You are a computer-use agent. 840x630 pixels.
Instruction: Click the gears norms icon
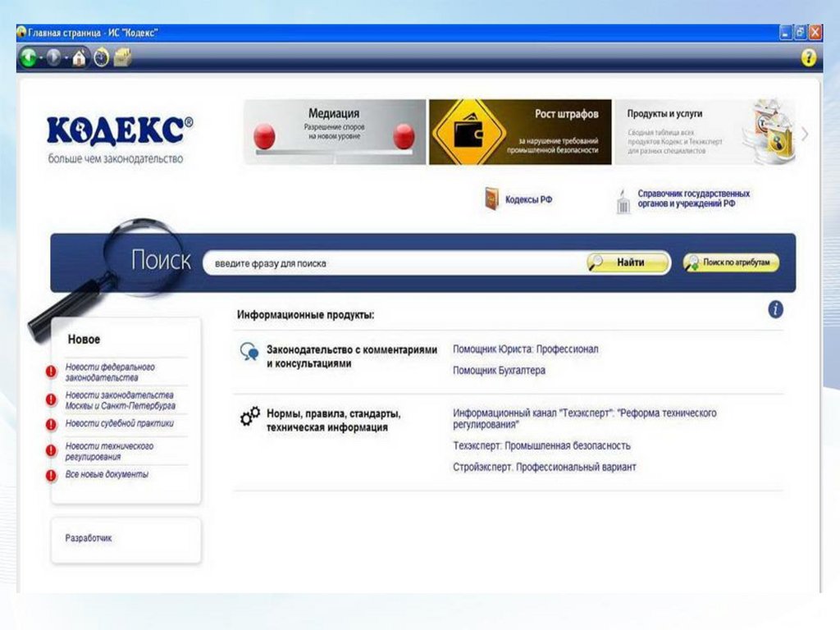point(249,416)
